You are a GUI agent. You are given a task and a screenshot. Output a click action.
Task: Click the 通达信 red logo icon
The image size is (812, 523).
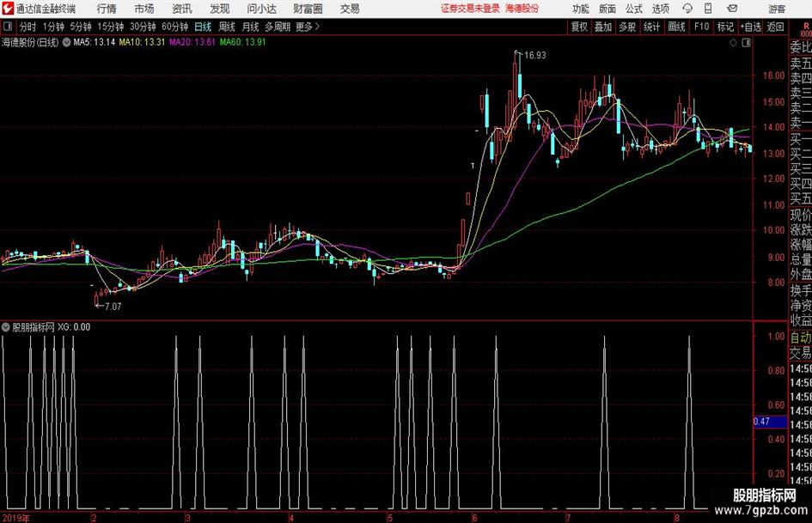(8, 9)
